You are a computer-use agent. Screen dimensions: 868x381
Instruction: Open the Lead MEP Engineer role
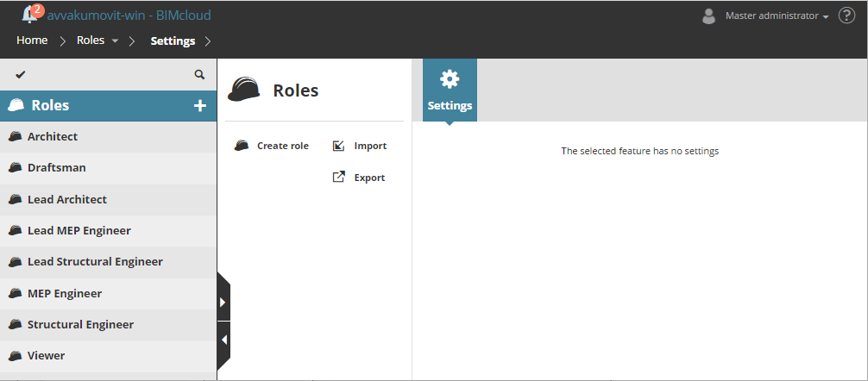coord(79,230)
